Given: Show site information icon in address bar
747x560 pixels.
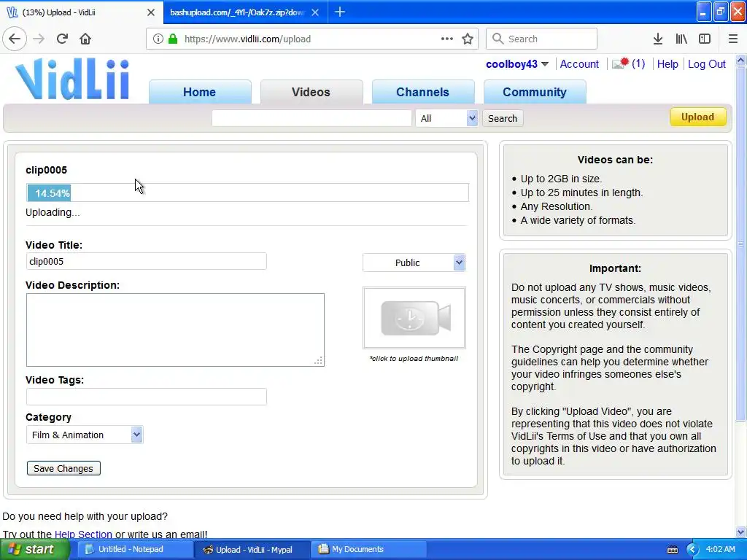Looking at the screenshot, I should click(158, 39).
